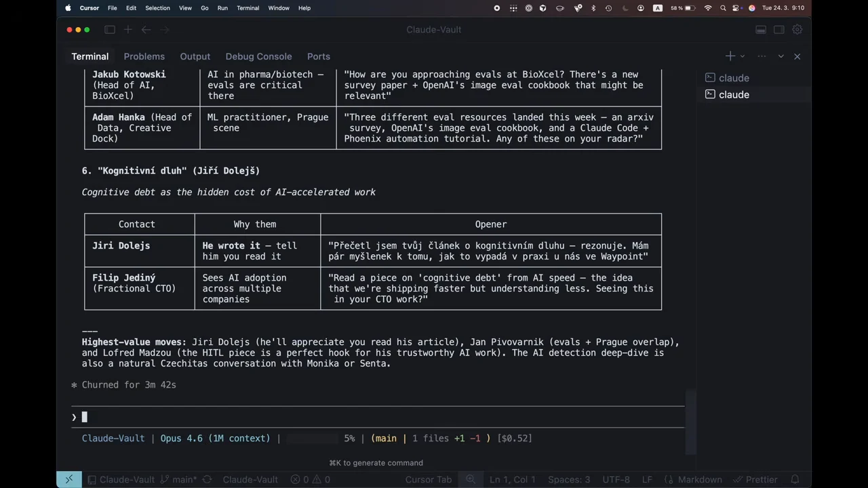
Task: Click the context usage 5% progress bar
Action: pos(312,439)
